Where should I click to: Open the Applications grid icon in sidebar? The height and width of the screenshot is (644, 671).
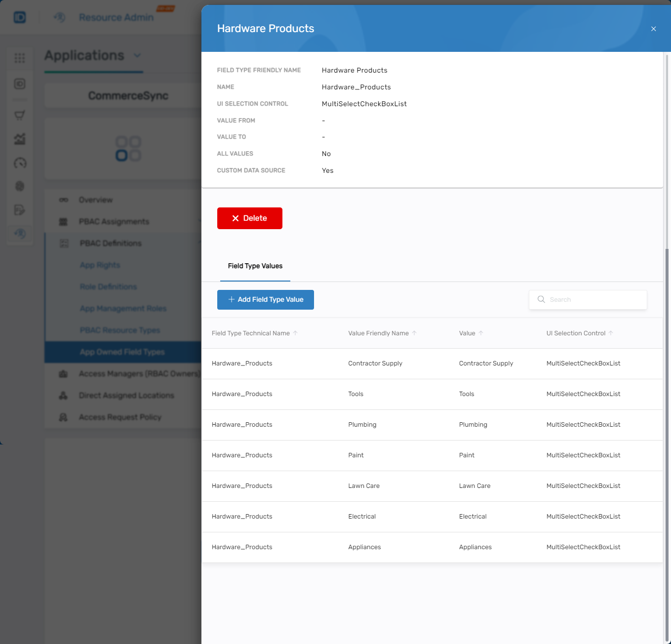(20, 58)
